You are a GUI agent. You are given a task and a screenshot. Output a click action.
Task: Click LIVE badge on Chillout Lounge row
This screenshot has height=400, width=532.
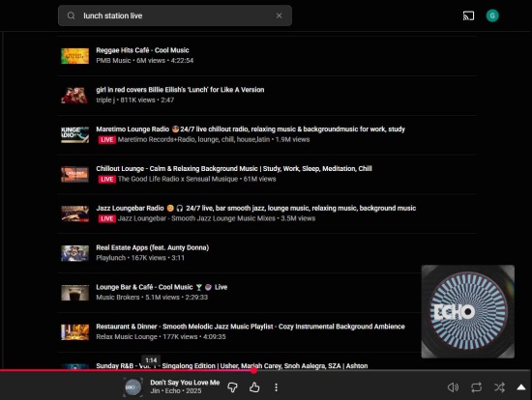coord(106,179)
